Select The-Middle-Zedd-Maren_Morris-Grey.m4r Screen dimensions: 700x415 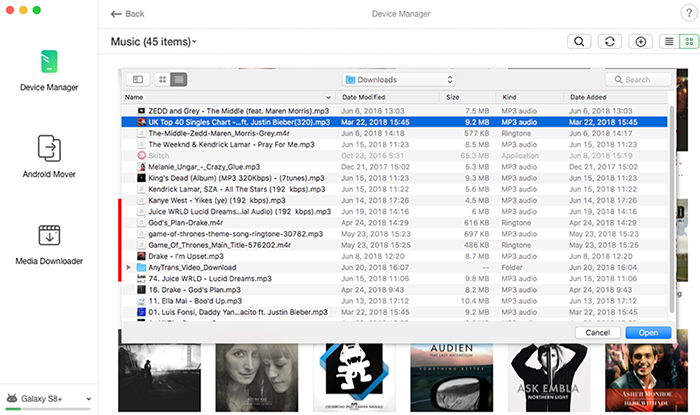[394, 133]
